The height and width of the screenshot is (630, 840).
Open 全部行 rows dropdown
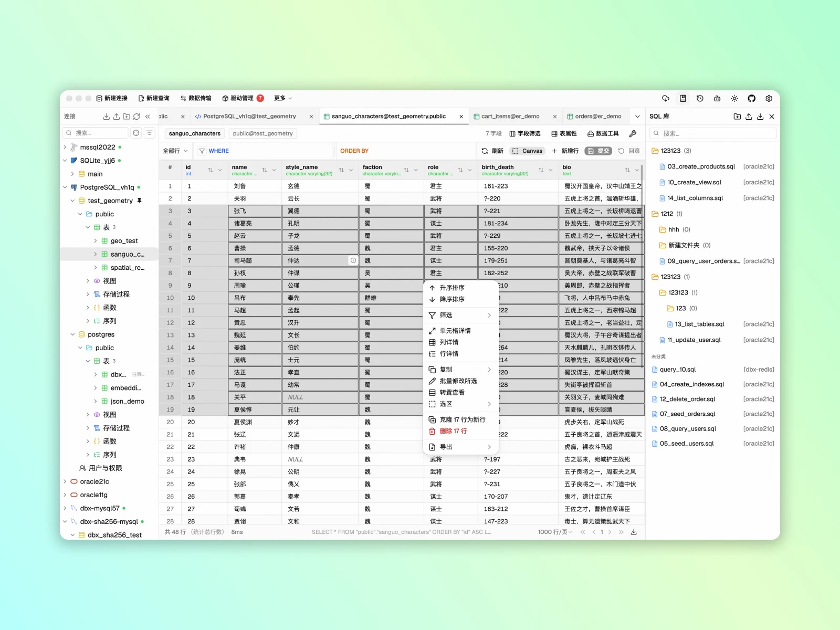(x=175, y=151)
